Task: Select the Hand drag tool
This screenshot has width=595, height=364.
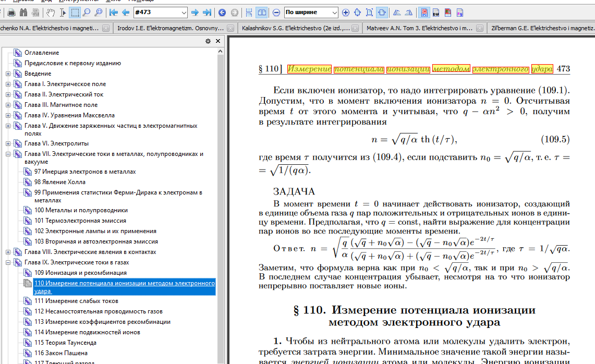Action: click(51, 13)
